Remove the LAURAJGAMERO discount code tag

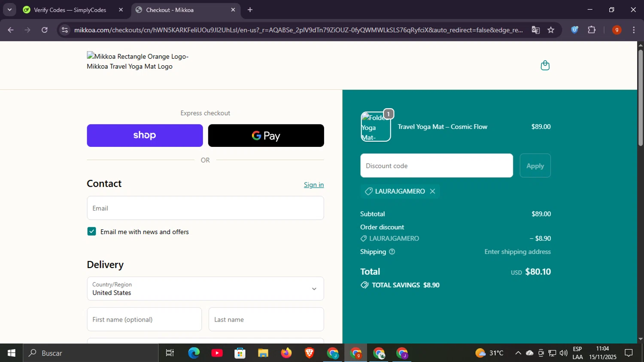(x=432, y=192)
